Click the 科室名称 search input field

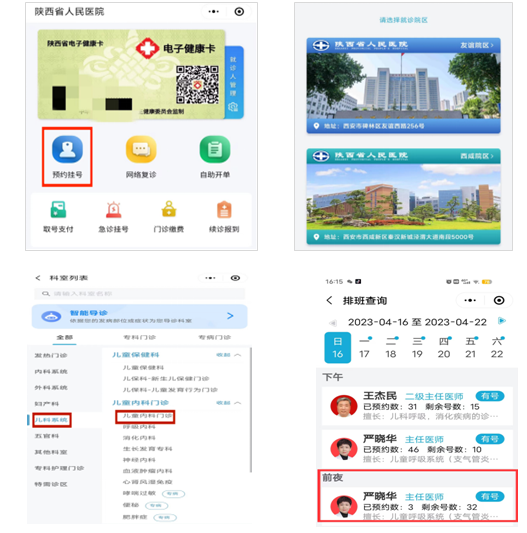pos(139,293)
